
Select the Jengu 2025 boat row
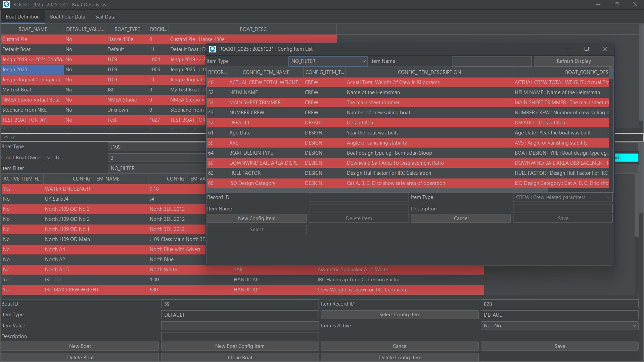click(x=33, y=70)
